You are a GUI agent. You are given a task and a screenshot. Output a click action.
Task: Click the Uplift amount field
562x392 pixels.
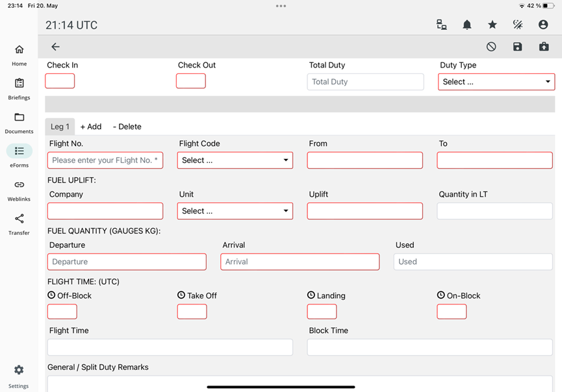pyautogui.click(x=365, y=211)
